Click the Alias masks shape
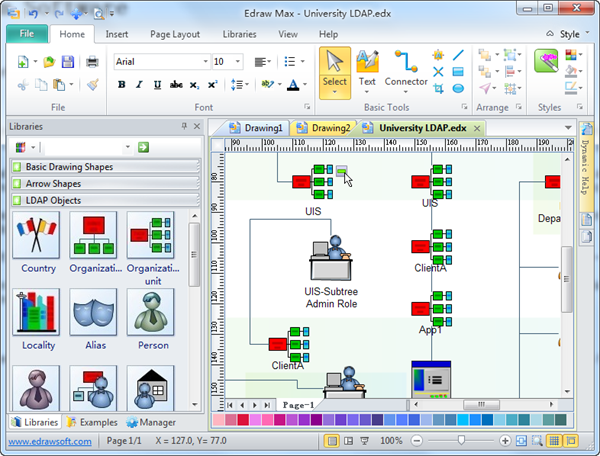Viewport: 600px width, 456px height. click(95, 320)
